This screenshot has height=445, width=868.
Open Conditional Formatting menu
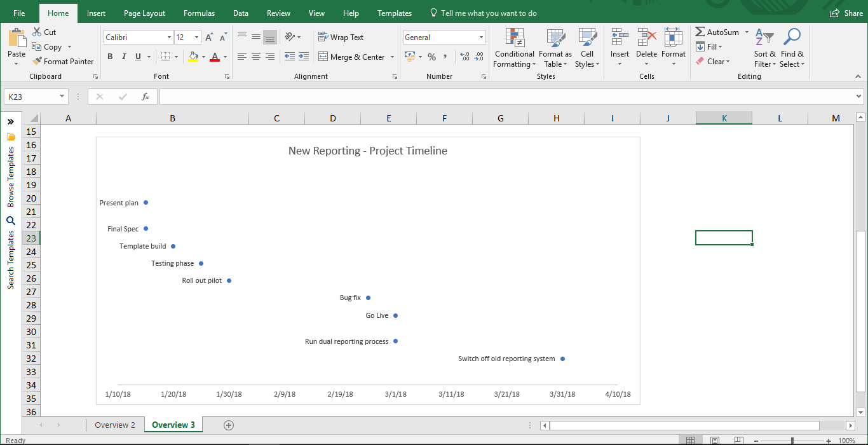[x=515, y=48]
